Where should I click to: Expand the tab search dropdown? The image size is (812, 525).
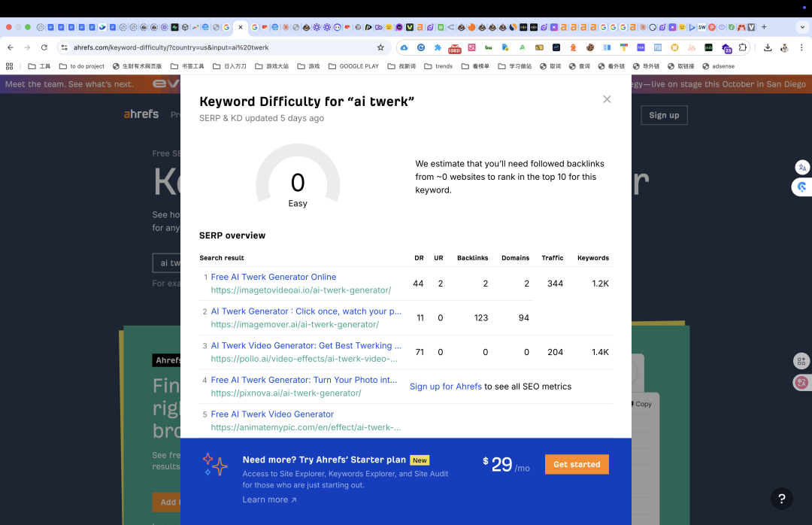click(803, 27)
